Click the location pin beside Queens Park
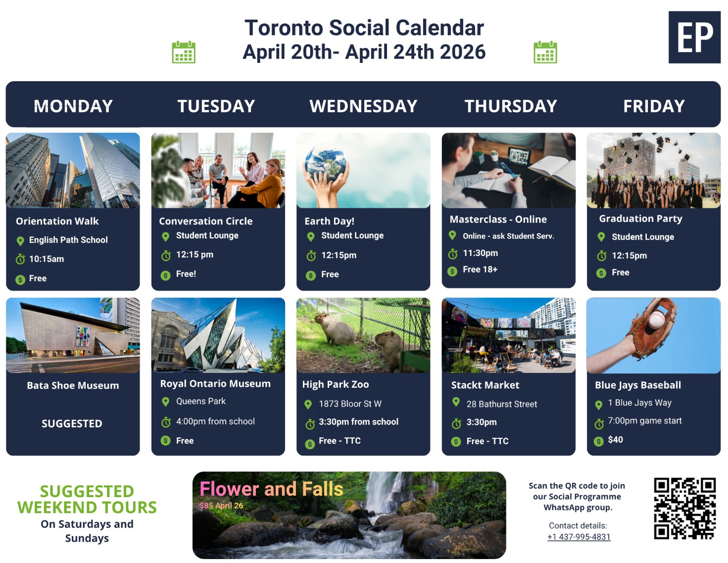 tap(166, 402)
